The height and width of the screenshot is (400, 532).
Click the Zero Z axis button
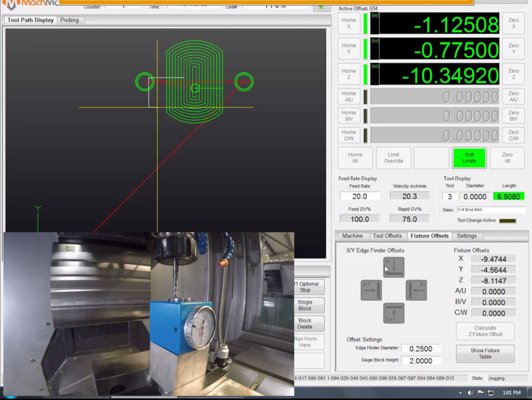pyautogui.click(x=513, y=74)
